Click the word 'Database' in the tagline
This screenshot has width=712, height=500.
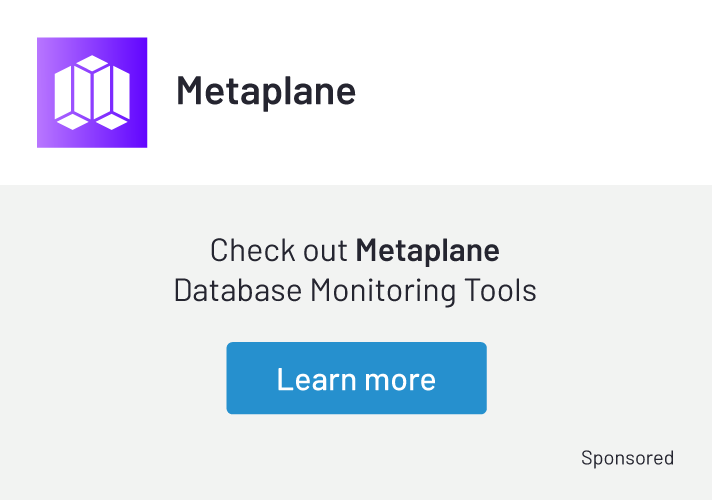237,290
